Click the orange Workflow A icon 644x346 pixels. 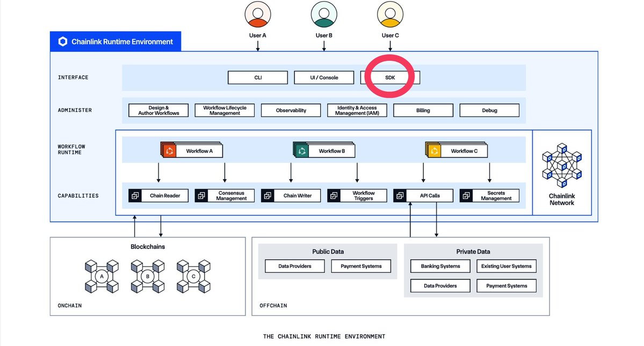(169, 151)
